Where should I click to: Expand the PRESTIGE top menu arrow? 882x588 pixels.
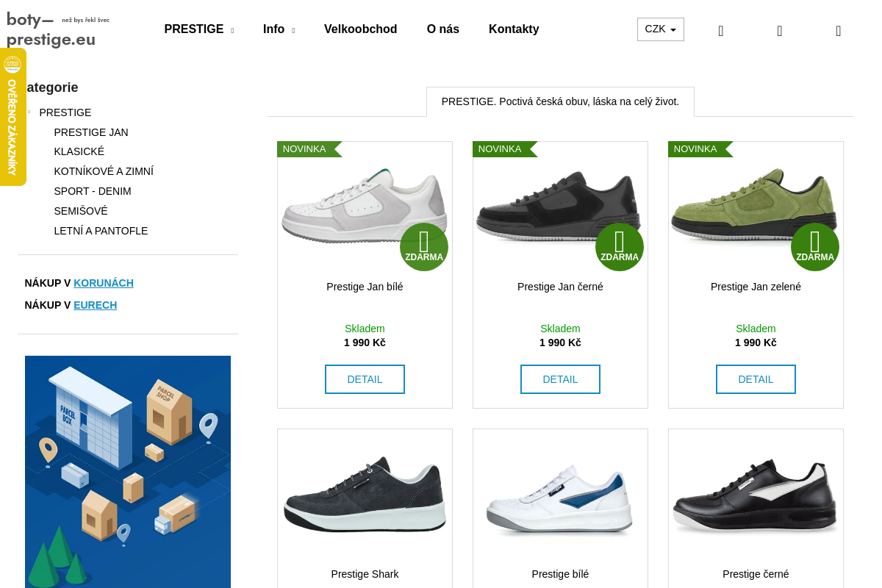coord(232,30)
